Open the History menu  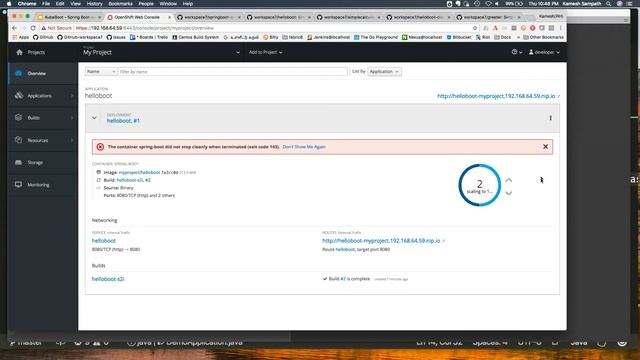click(x=94, y=4)
